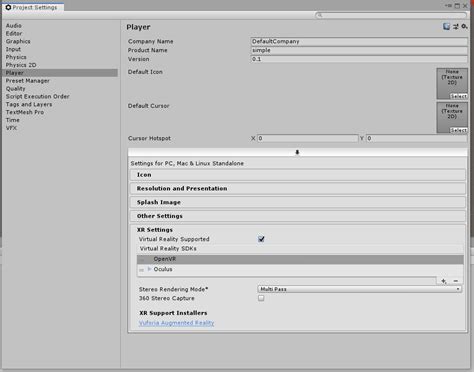
Task: Expand Resolution and Presentation section
Action: click(x=298, y=188)
